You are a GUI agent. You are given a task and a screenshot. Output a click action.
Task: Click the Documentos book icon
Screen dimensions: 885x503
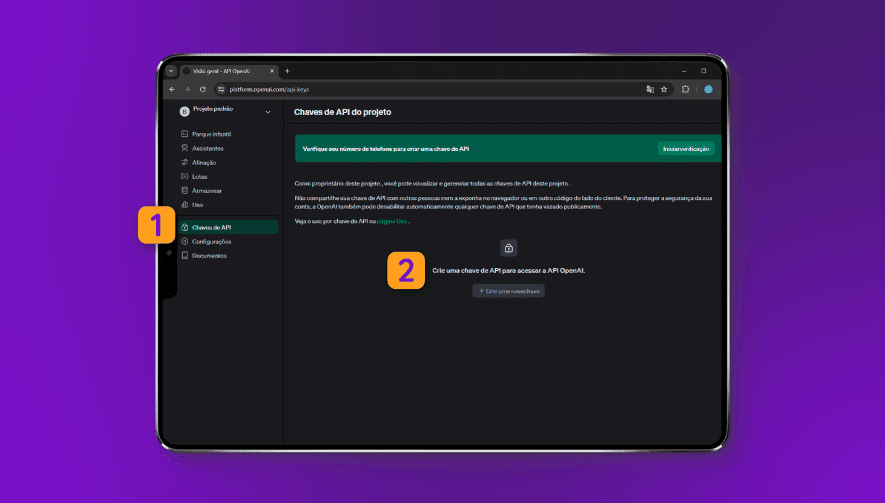point(185,256)
